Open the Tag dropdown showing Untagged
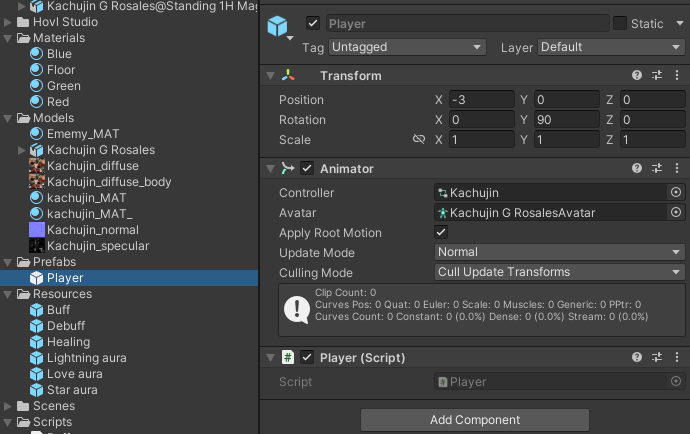This screenshot has height=434, width=690. click(x=407, y=47)
